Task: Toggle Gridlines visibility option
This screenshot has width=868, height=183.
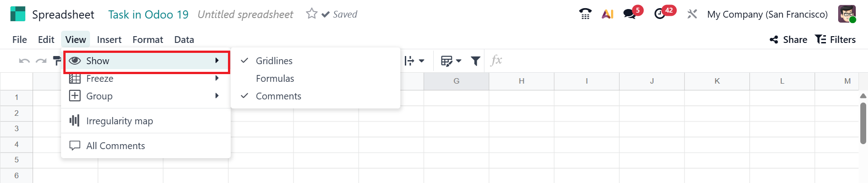Action: click(274, 61)
